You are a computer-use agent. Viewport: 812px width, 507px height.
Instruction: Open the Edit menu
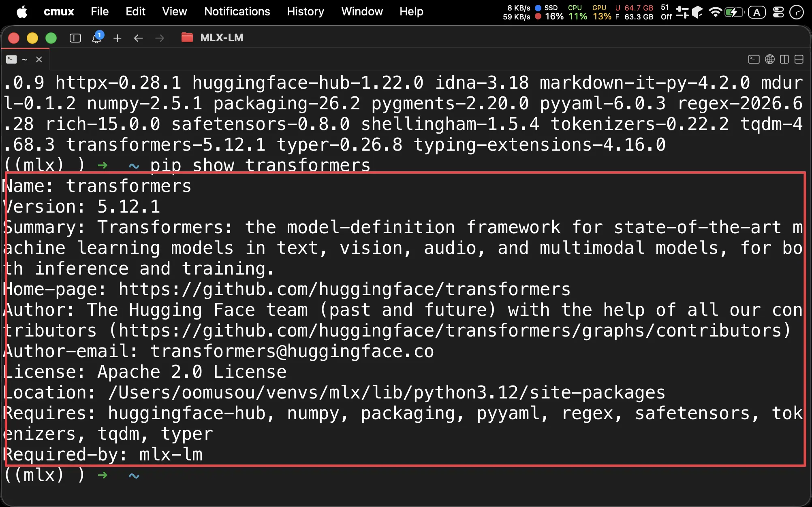click(135, 12)
